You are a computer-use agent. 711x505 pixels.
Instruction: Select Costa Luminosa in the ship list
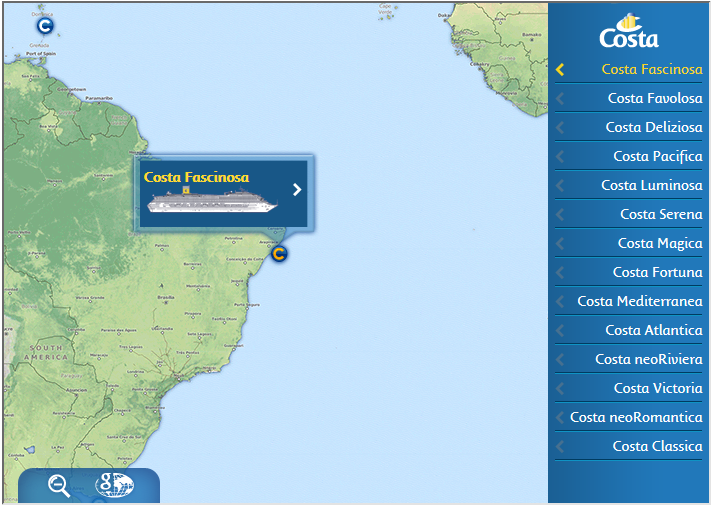pyautogui.click(x=652, y=185)
